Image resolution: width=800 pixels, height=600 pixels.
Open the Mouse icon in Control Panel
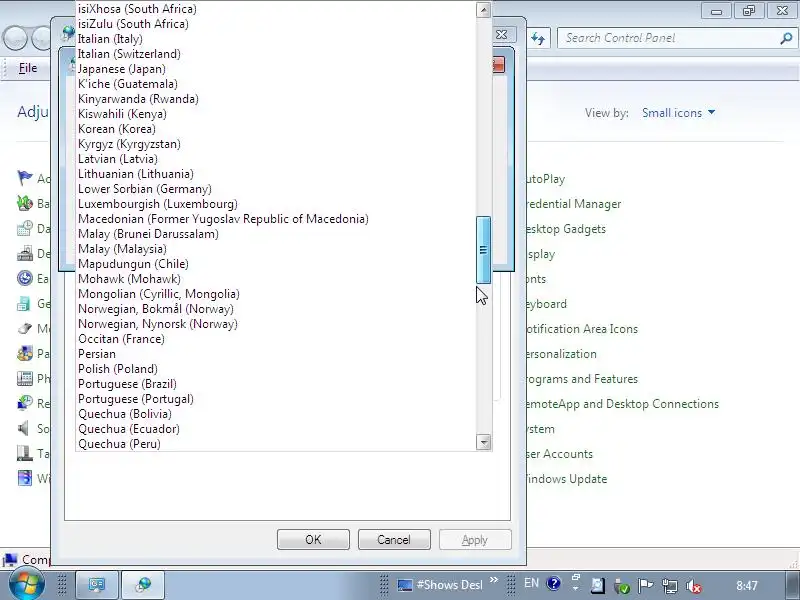[x=24, y=328]
